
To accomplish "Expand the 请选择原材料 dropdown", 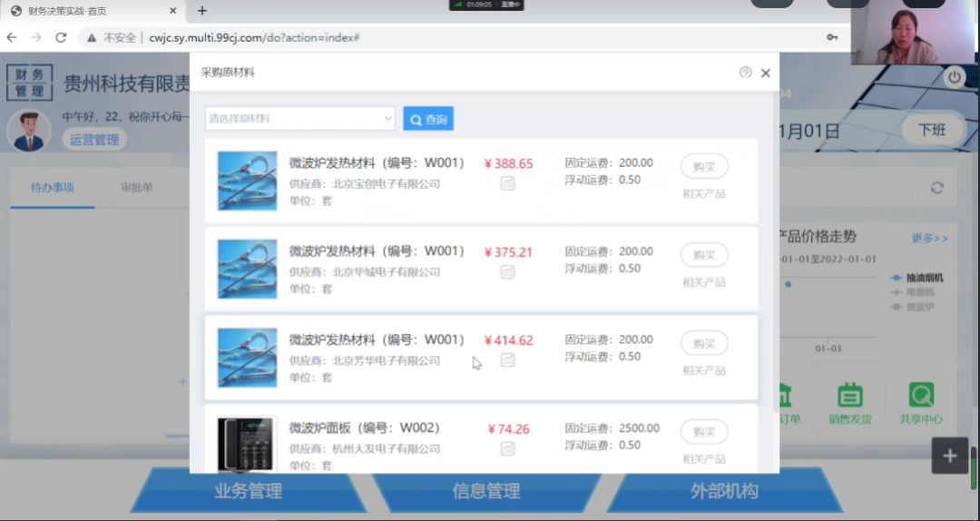I will pos(299,119).
